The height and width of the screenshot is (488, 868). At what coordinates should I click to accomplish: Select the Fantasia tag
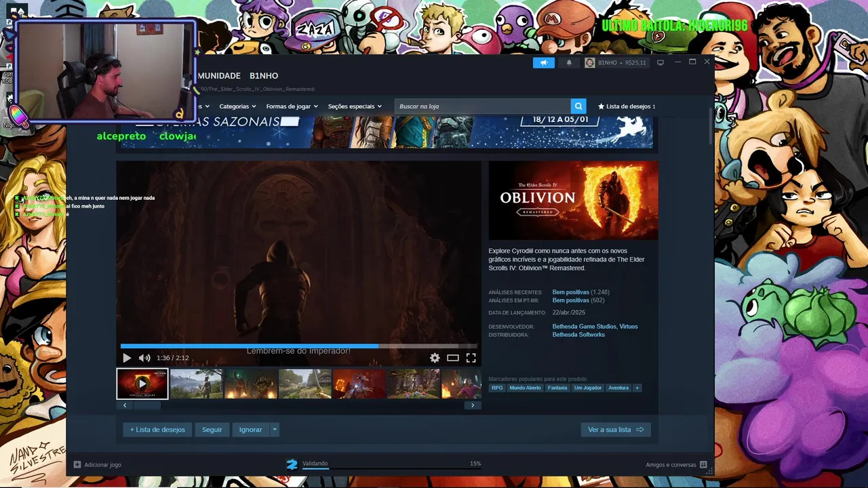coord(557,388)
